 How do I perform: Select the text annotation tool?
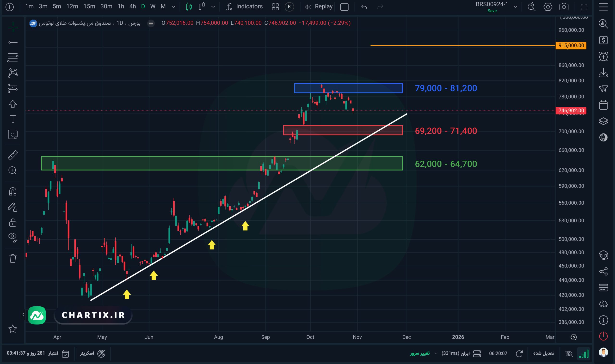point(13,119)
